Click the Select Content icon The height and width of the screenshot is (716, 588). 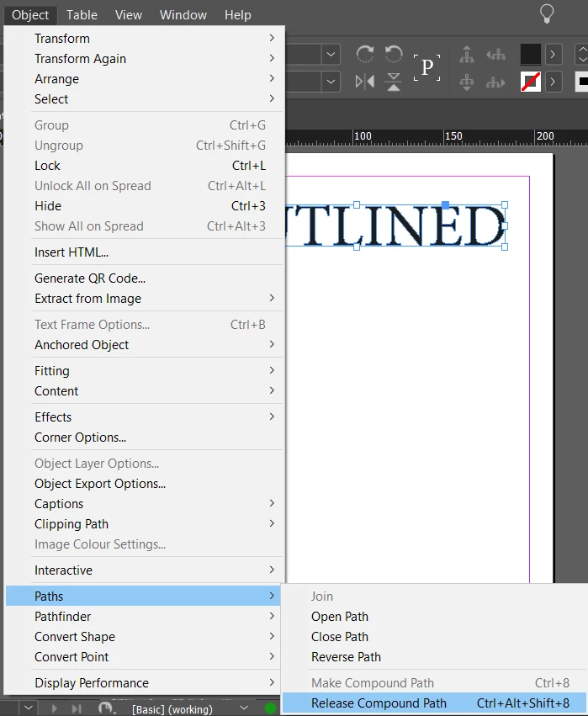(x=467, y=82)
